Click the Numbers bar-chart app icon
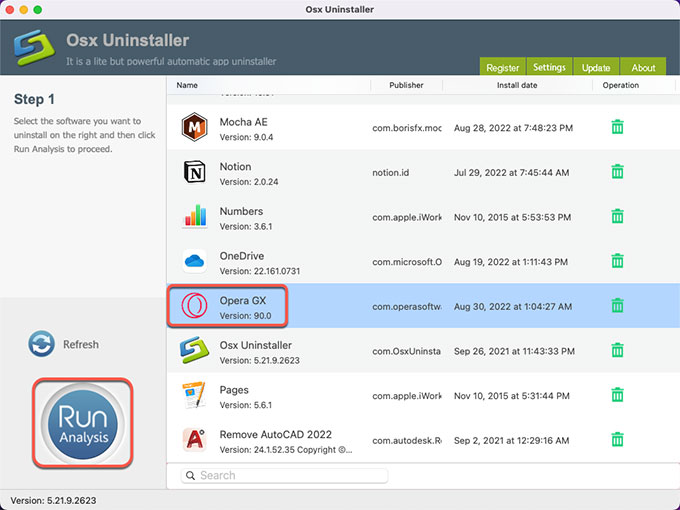The image size is (680, 510). tap(195, 216)
